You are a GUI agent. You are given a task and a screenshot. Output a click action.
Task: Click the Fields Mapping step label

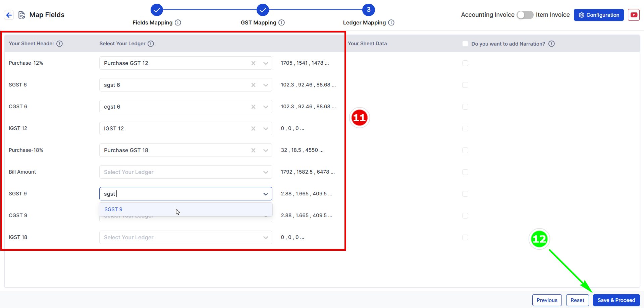click(152, 22)
